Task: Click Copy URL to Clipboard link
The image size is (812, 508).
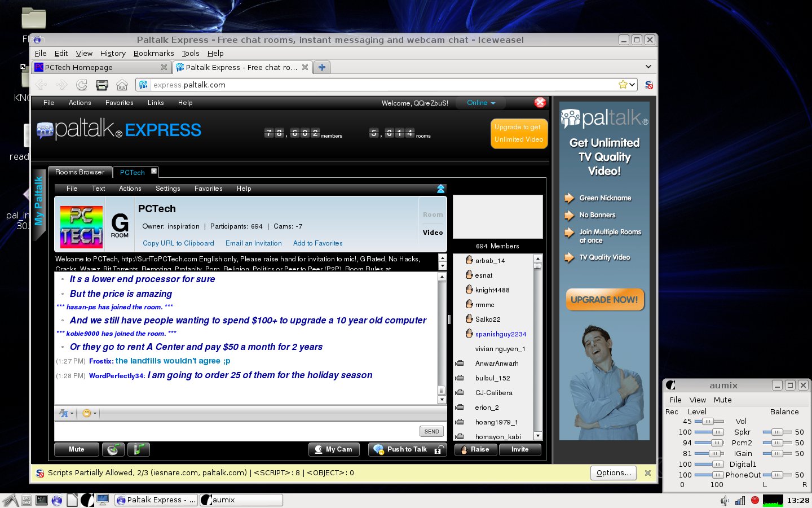Action: [x=178, y=243]
